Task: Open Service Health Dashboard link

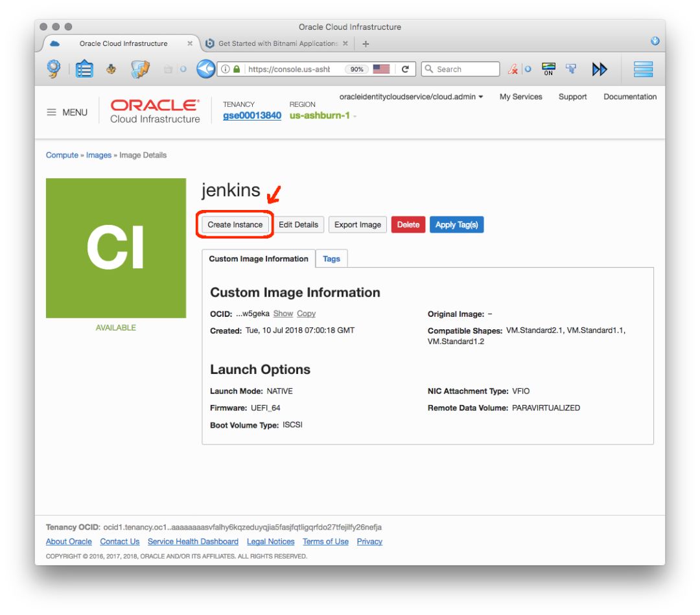Action: [193, 541]
